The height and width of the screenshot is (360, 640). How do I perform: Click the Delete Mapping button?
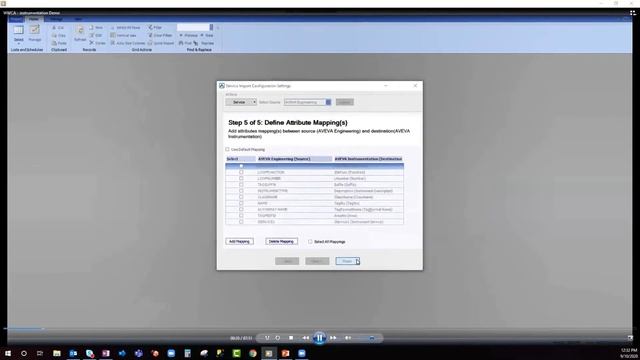[282, 241]
